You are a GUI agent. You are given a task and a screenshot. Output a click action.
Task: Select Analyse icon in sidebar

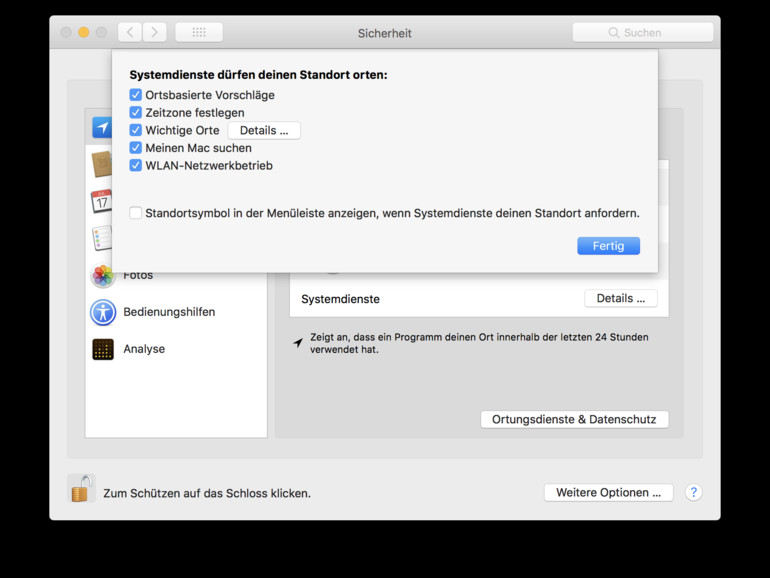point(103,349)
